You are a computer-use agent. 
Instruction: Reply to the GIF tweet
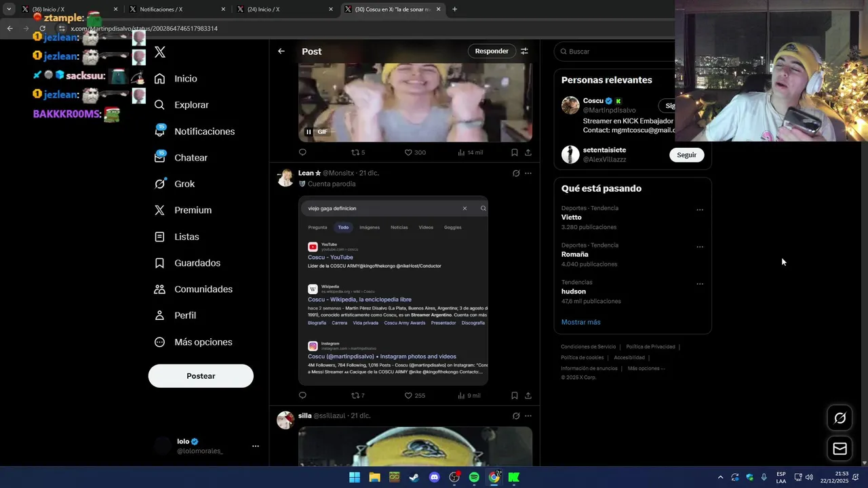pos(302,152)
